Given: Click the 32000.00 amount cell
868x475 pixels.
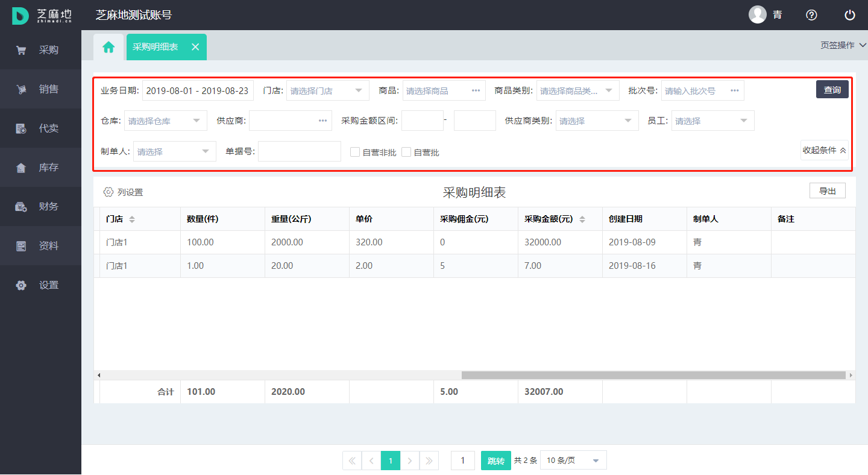Looking at the screenshot, I should point(560,242).
